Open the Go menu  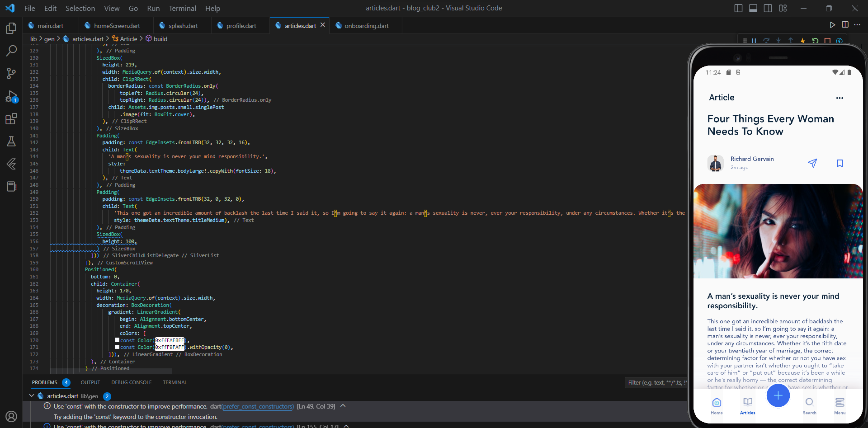[133, 8]
